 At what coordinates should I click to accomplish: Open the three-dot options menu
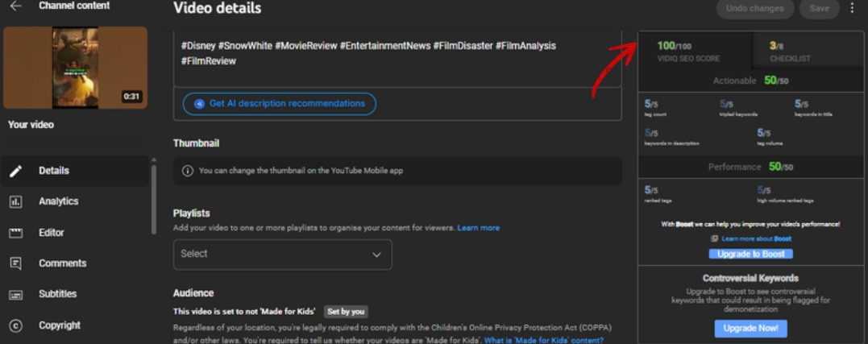pos(853,9)
